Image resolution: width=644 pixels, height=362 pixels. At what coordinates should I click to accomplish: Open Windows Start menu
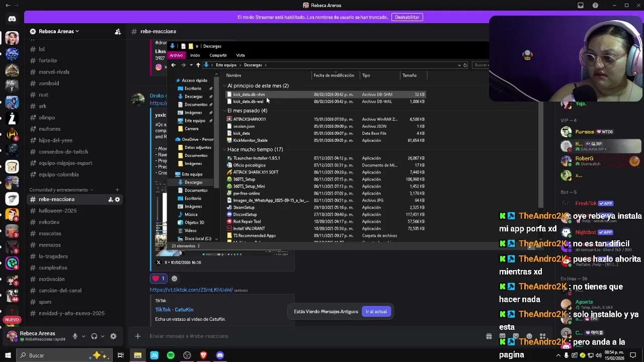(x=8, y=355)
